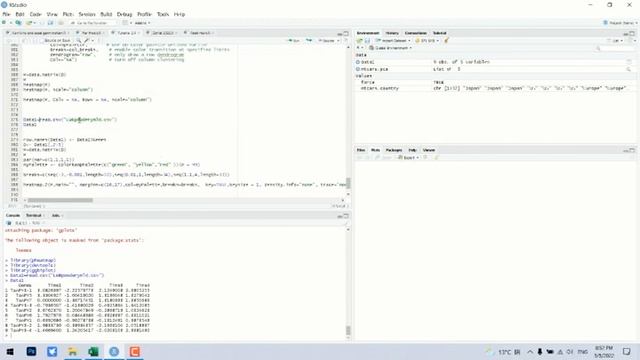640x360 pixels.
Task: Switch to the Terminal tab
Action: click(x=33, y=215)
